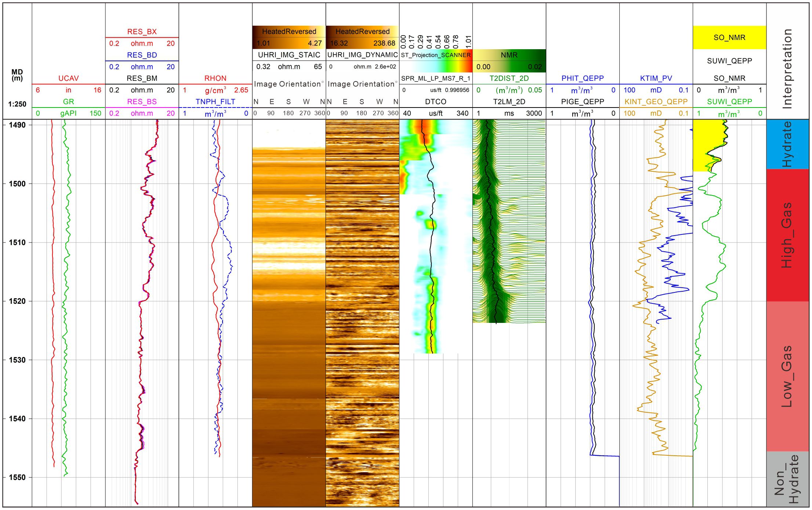Viewport: 812px width, 510px height.
Task: Click the 1520 depth marker
Action: 17,301
